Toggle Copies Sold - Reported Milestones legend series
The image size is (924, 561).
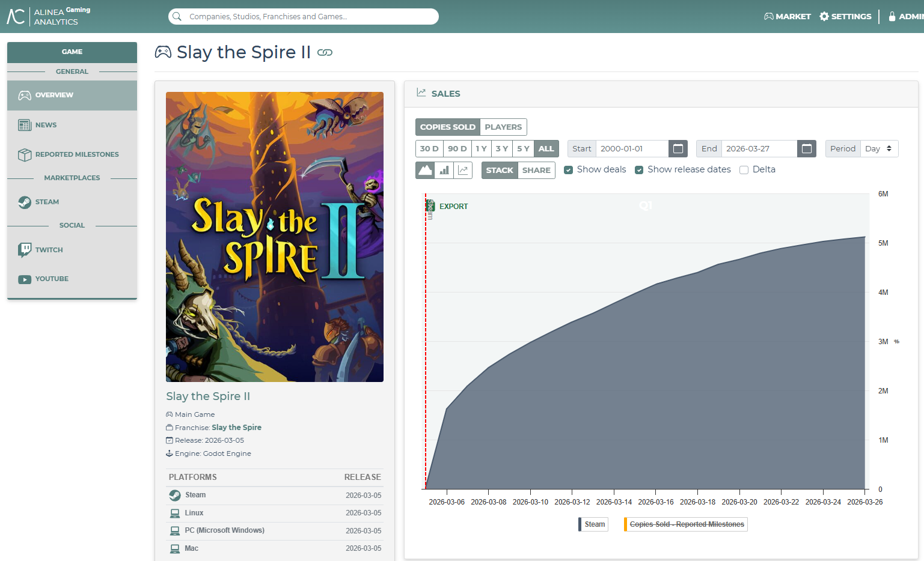[x=686, y=524]
